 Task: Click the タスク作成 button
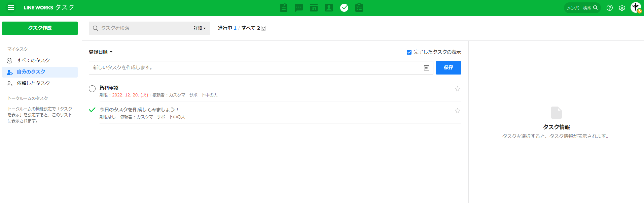(40, 28)
